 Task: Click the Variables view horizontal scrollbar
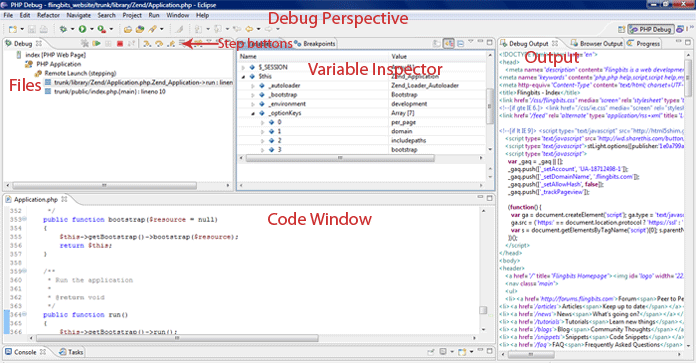click(340, 158)
